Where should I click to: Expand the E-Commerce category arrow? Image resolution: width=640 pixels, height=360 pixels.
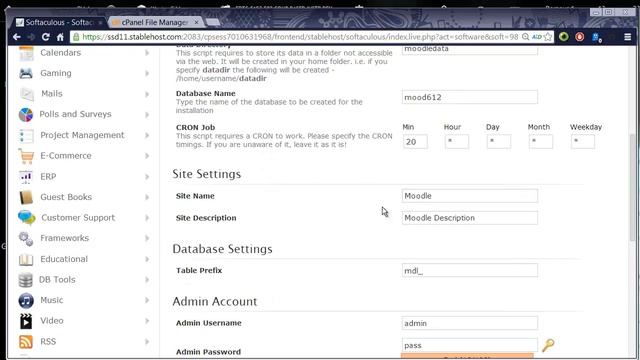click(x=147, y=156)
